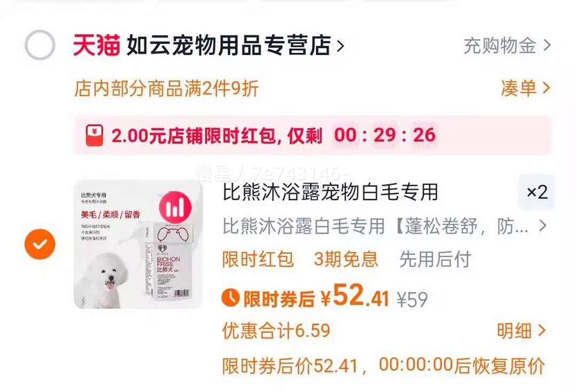Tap the 凑单 add-on link

525,88
